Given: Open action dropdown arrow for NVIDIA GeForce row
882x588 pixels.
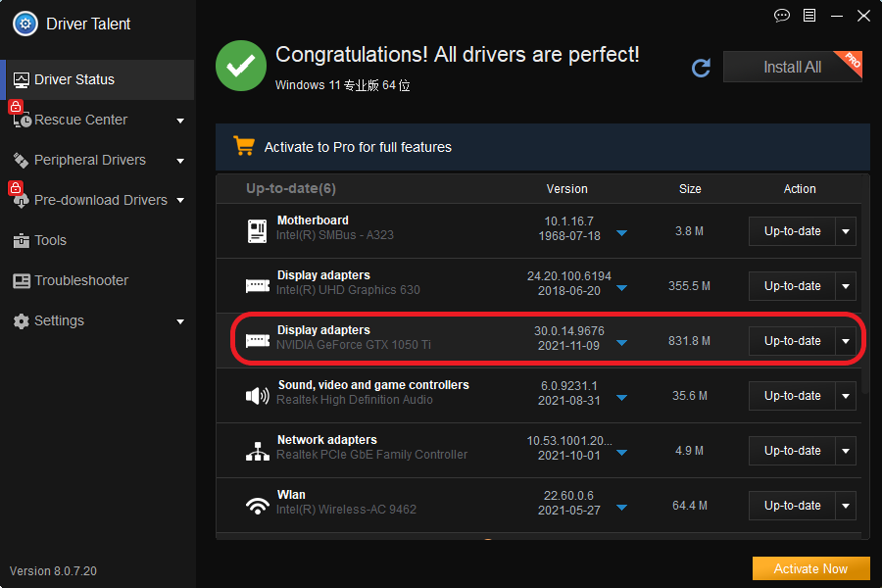Looking at the screenshot, I should coord(846,341).
